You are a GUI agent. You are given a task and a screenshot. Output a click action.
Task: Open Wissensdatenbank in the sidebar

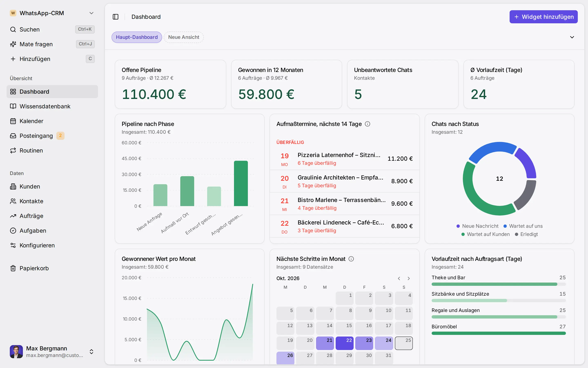point(52,106)
